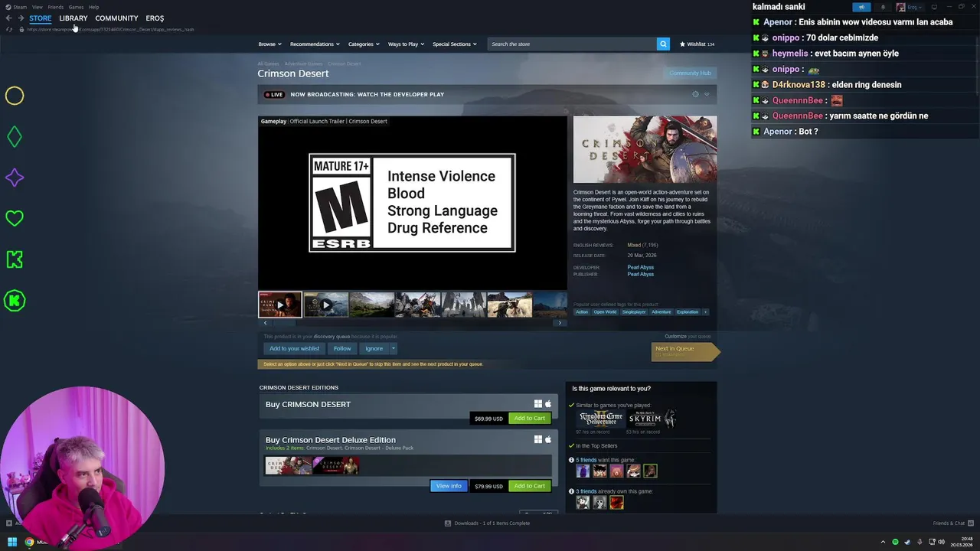
Task: Click the Open World tag
Action: 605,311
